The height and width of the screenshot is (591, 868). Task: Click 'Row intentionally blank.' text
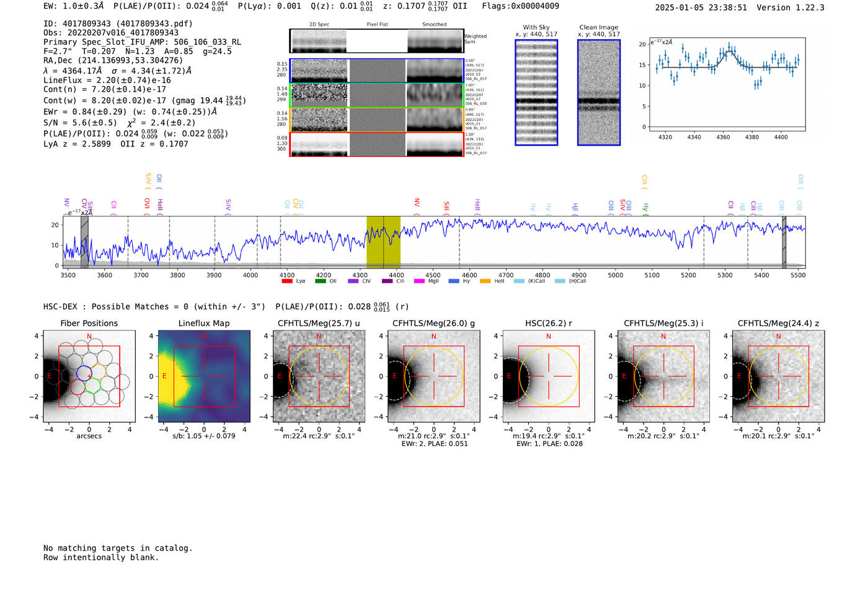pos(101,558)
